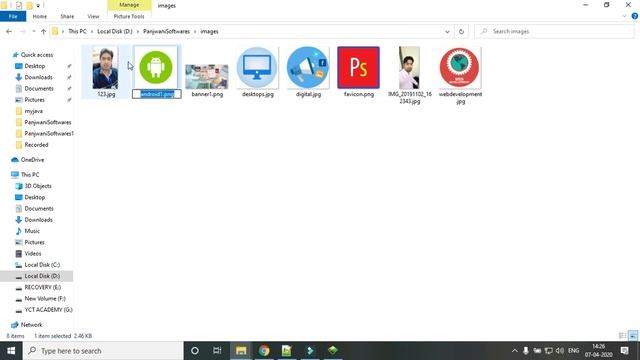Select the digital.jpg megaphone image
The width and height of the screenshot is (640, 360).
point(308,67)
